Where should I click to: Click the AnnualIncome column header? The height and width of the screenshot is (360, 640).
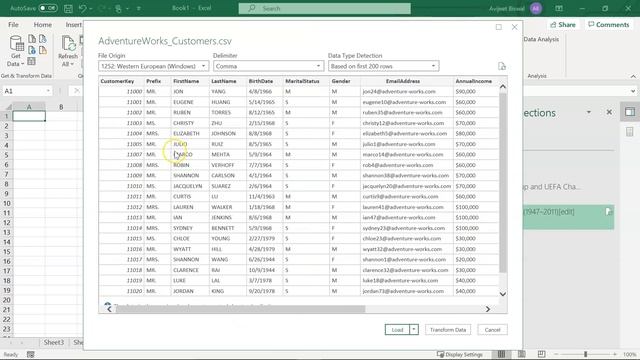(476, 81)
